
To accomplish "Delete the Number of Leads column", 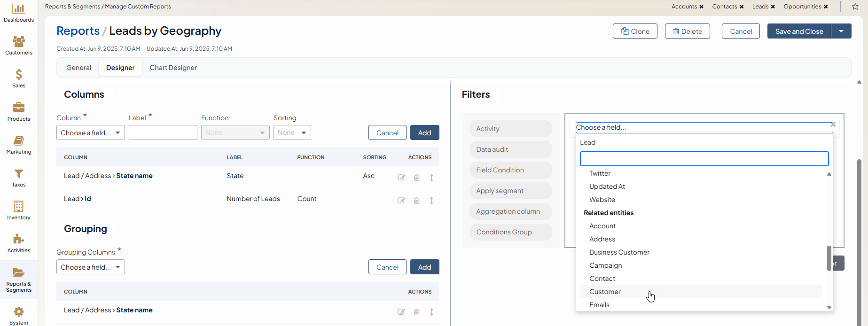I will click(416, 201).
